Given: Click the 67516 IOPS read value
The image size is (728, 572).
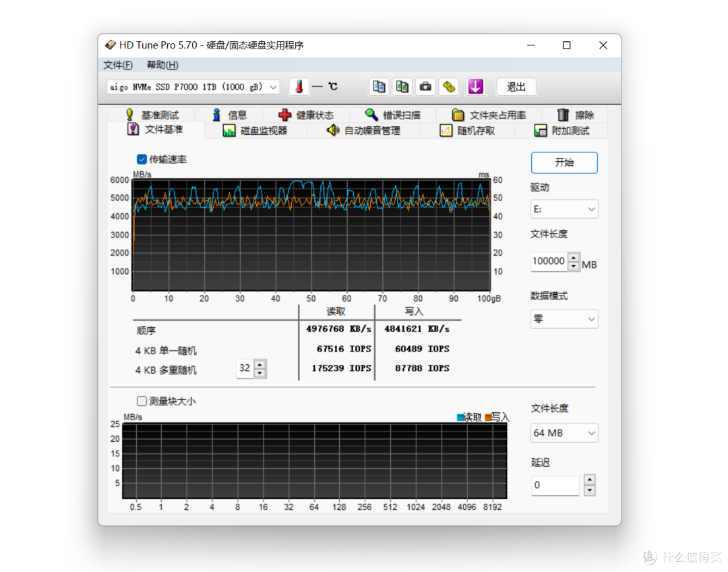Looking at the screenshot, I should pyautogui.click(x=344, y=349).
